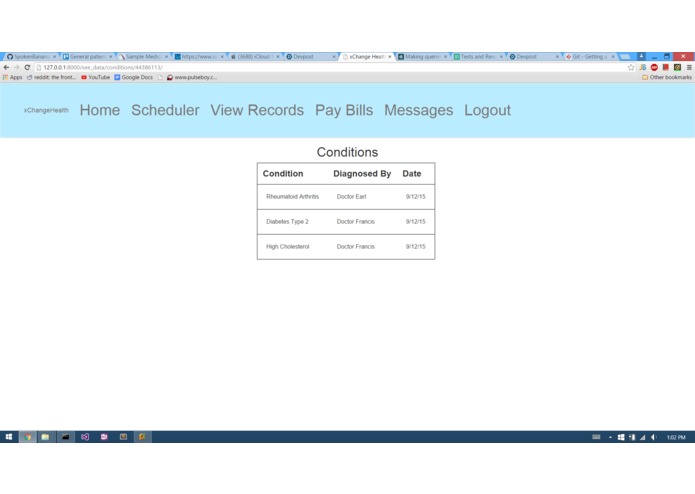This screenshot has width=695, height=494.
Task: Click the 9/12/15 date in Rheumatoid Arthritis row
Action: [416, 197]
